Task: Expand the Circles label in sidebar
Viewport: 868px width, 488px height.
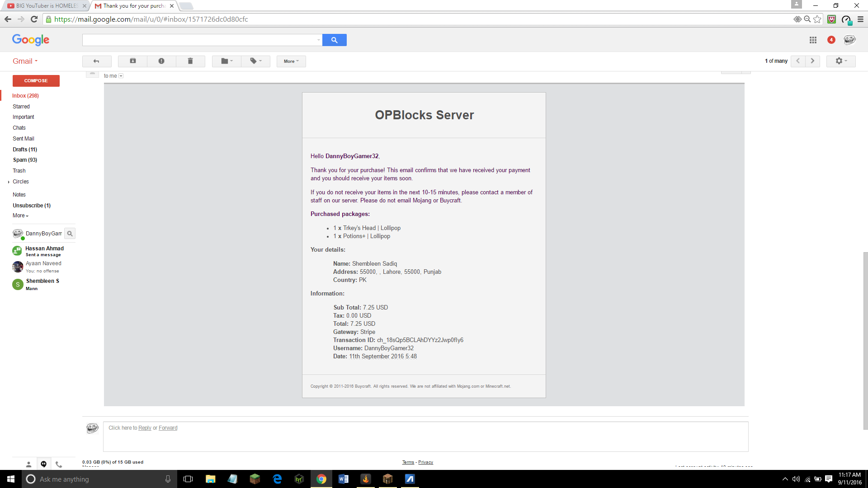Action: point(9,182)
